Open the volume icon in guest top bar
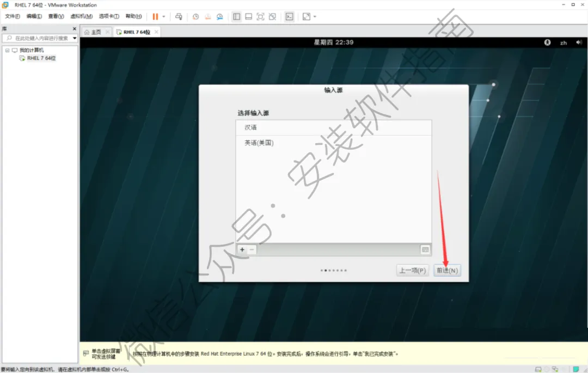The image size is (588, 373). click(x=579, y=42)
